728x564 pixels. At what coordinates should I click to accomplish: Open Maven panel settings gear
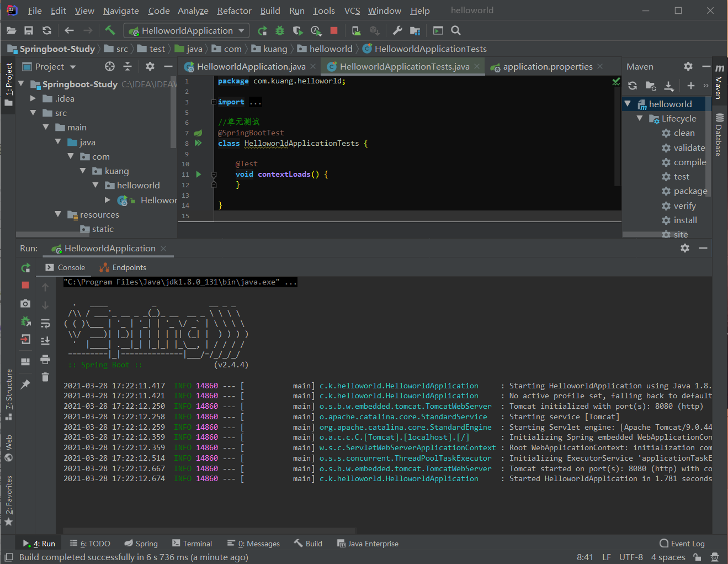pos(688,66)
